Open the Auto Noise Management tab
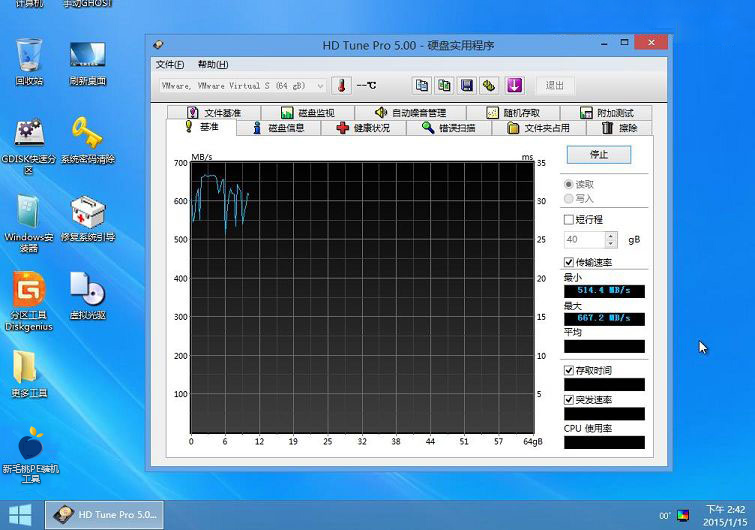 (410, 113)
